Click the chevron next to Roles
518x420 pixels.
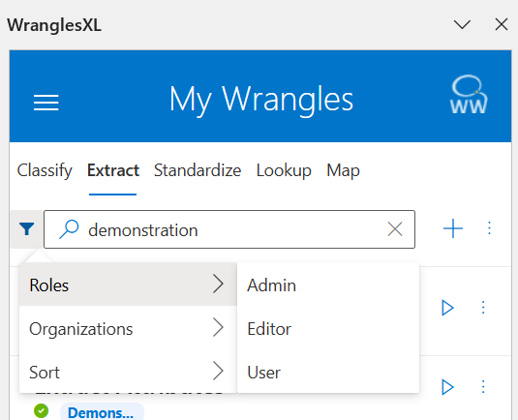click(x=218, y=284)
